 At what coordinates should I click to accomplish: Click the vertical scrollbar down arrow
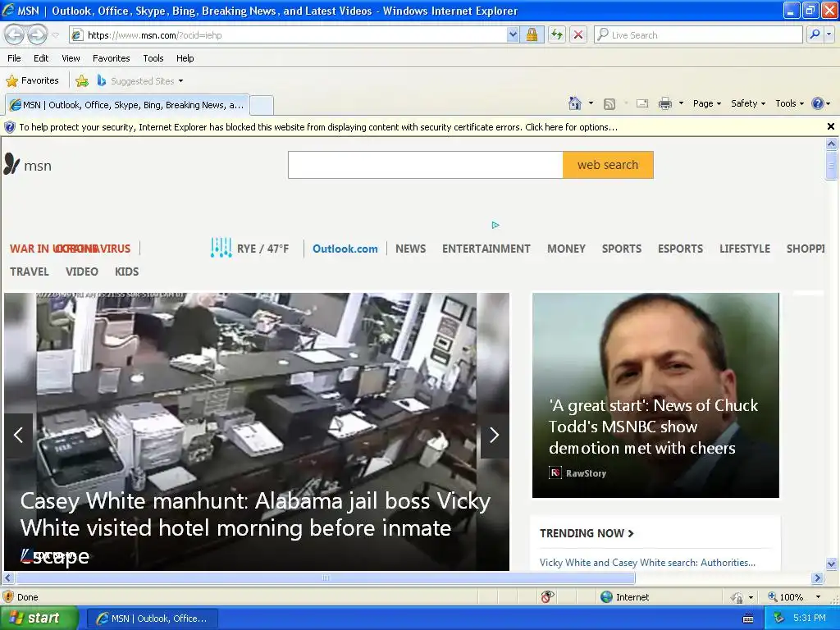click(x=831, y=564)
